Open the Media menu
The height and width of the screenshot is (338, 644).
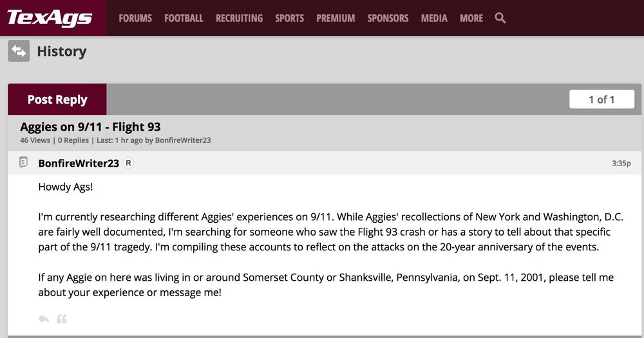[434, 18]
